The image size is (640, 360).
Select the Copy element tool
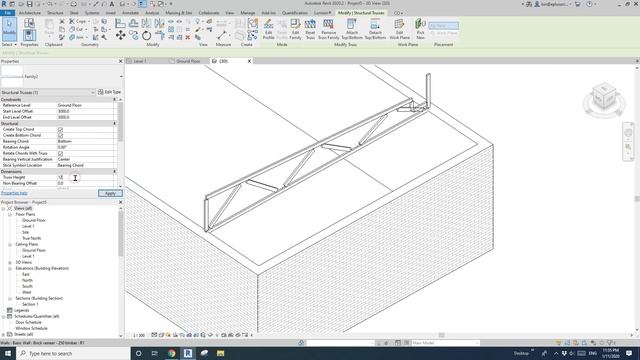tap(133, 36)
